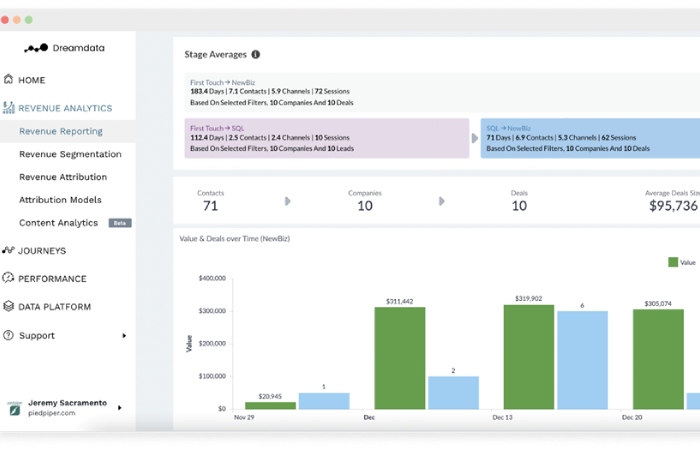Open Attribution Models page
Image resolution: width=700 pixels, height=450 pixels.
60,200
